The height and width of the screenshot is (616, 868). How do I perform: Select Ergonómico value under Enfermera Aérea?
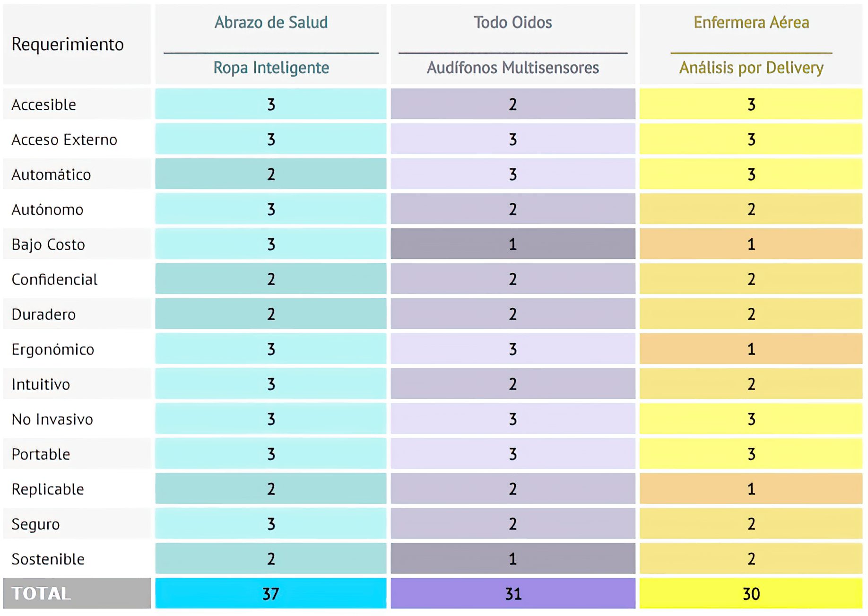pos(751,349)
